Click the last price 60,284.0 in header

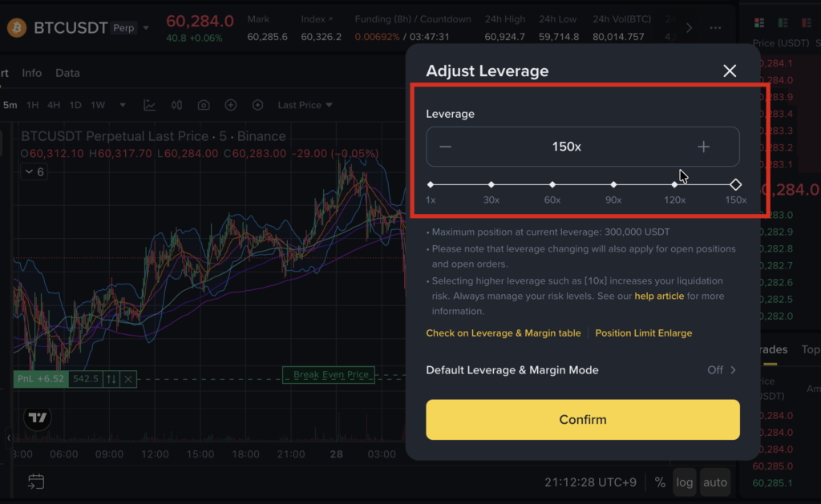click(200, 22)
